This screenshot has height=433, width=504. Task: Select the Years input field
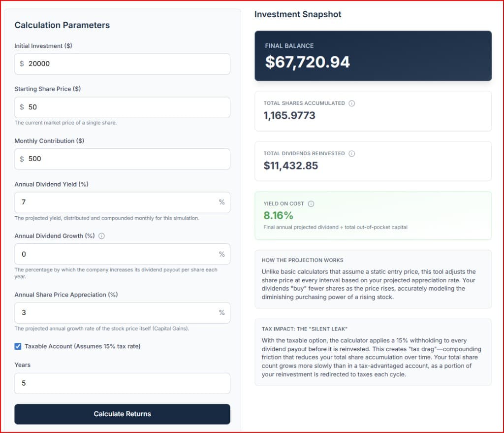tap(122, 383)
